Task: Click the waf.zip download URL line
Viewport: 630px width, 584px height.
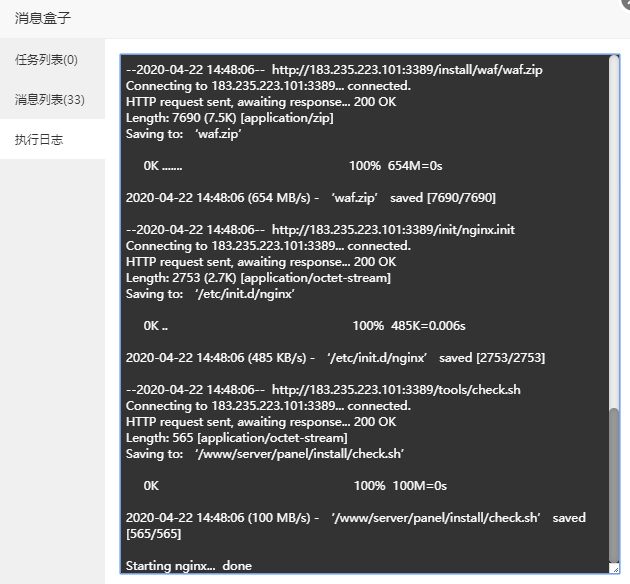Action: pos(334,70)
